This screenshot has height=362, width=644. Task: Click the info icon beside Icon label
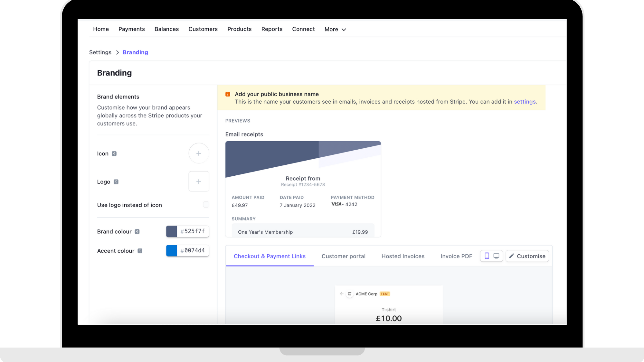pyautogui.click(x=114, y=153)
